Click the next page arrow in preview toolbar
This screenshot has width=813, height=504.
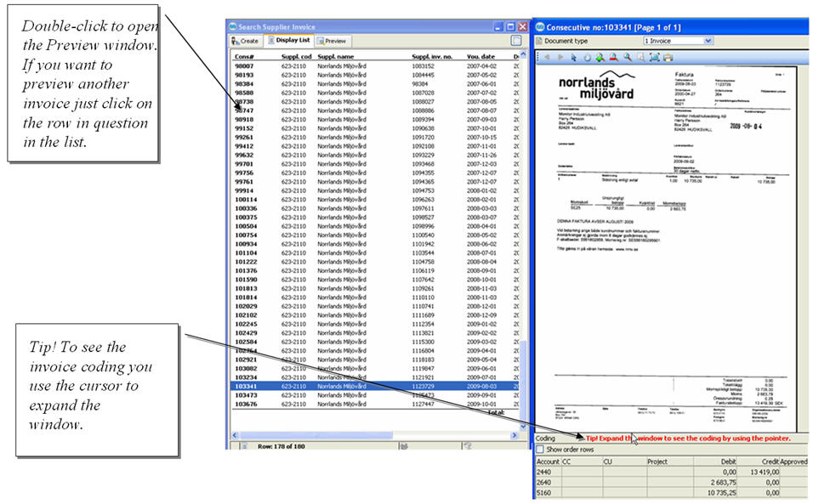(560, 58)
